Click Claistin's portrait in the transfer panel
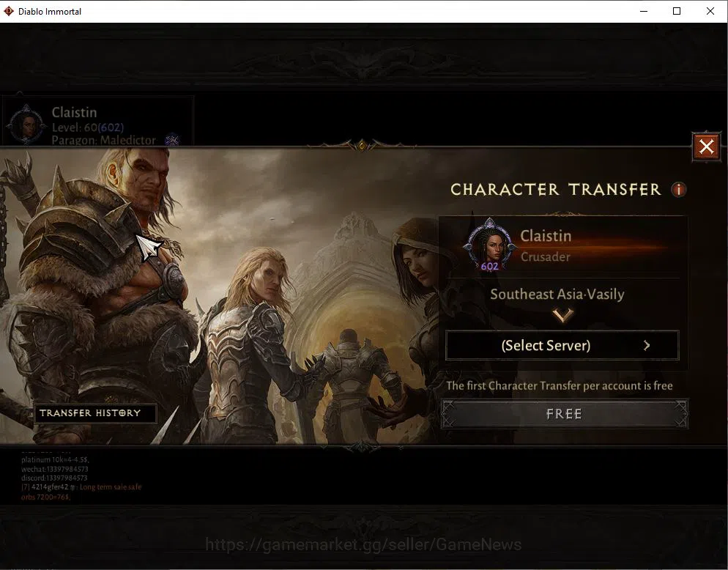This screenshot has height=570, width=728. pyautogui.click(x=489, y=245)
